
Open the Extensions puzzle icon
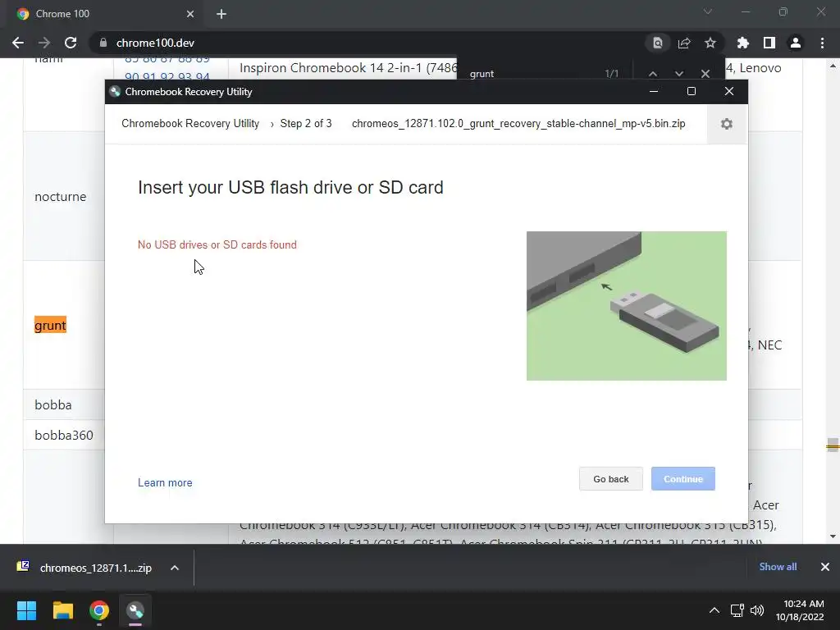[743, 43]
